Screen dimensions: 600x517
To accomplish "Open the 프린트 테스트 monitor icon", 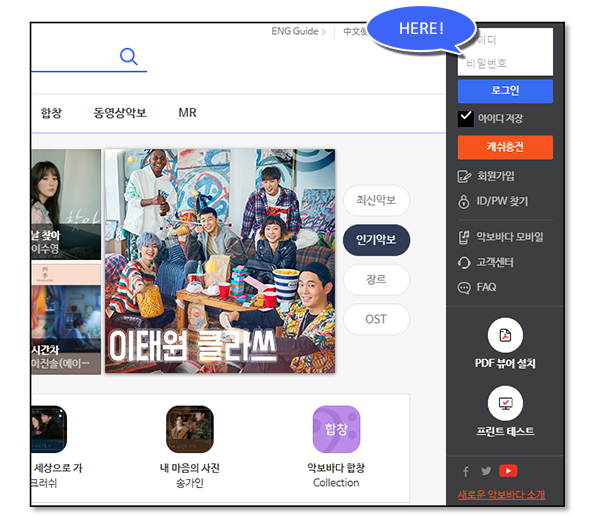I will [505, 403].
